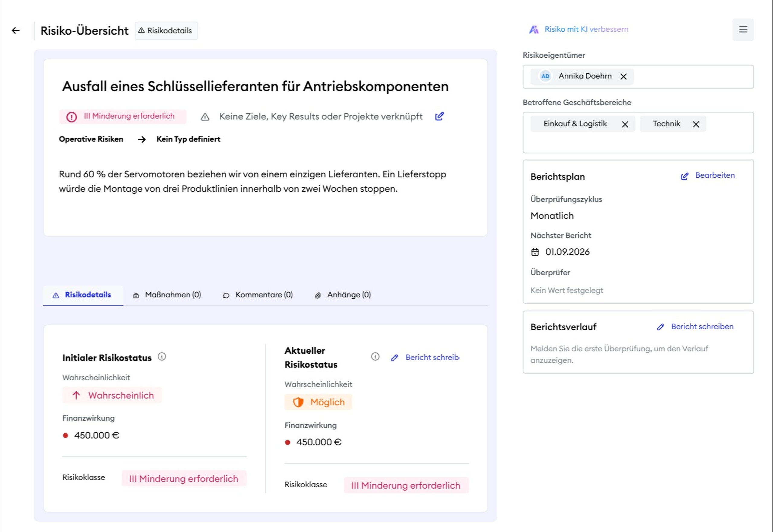The image size is (773, 532).
Task: Click the Wahrscheinlich probability badge
Action: (x=112, y=395)
